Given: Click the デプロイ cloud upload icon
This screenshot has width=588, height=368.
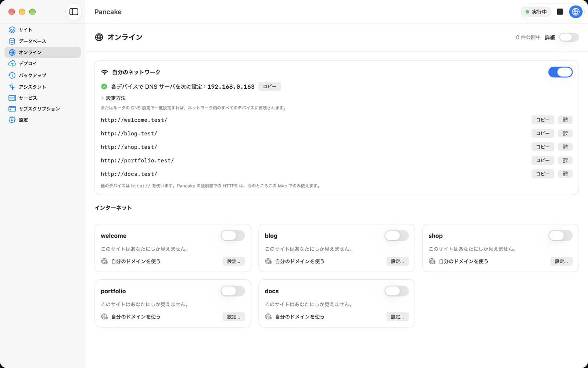Looking at the screenshot, I should tap(12, 64).
